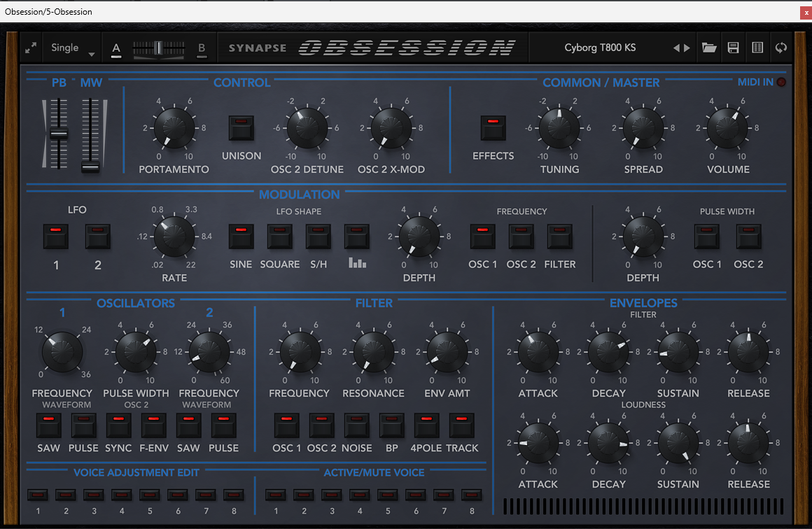The image size is (812, 529).
Task: Toggle the 4Pole filter button
Action: point(427,425)
